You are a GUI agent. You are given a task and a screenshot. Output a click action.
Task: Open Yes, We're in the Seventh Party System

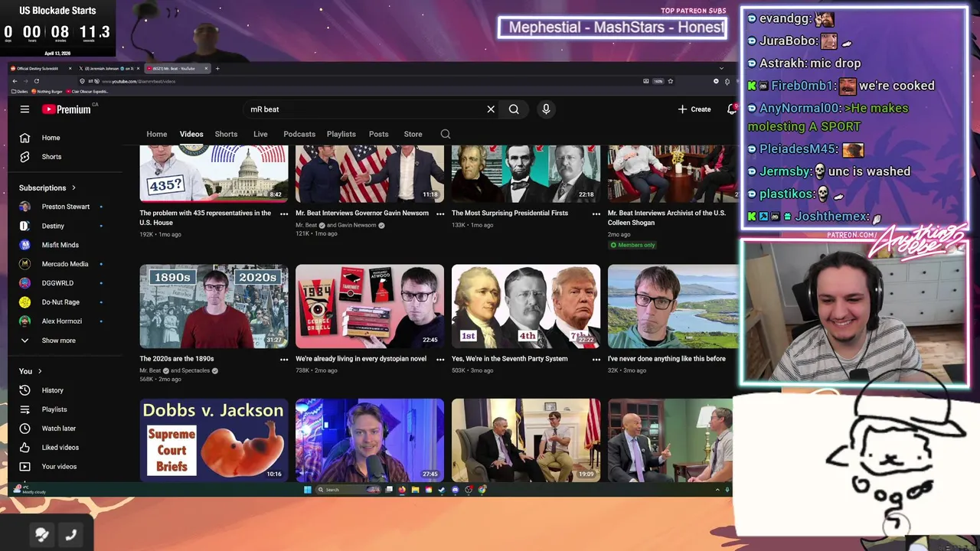[510, 359]
